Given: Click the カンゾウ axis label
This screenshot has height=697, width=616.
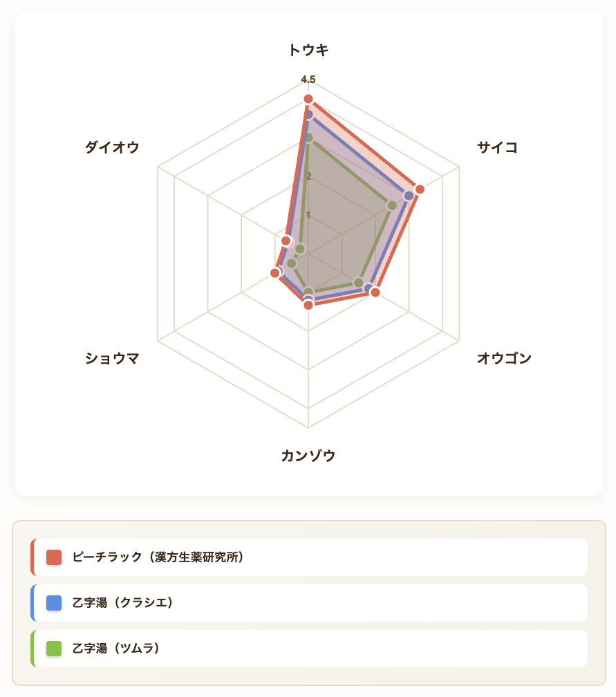Looking at the screenshot, I should [308, 456].
